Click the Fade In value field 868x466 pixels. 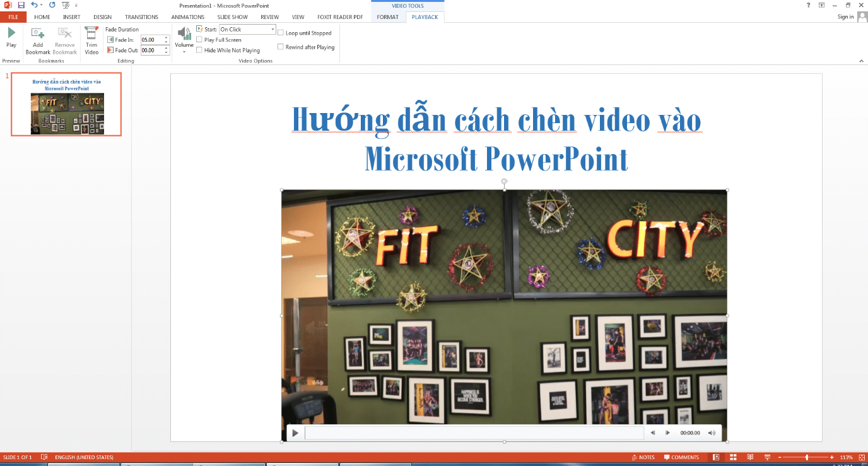[x=151, y=40]
